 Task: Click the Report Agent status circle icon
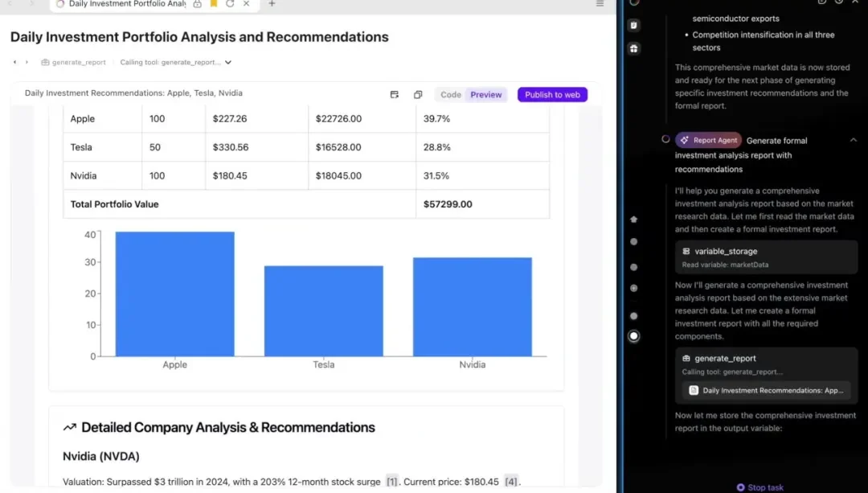665,139
